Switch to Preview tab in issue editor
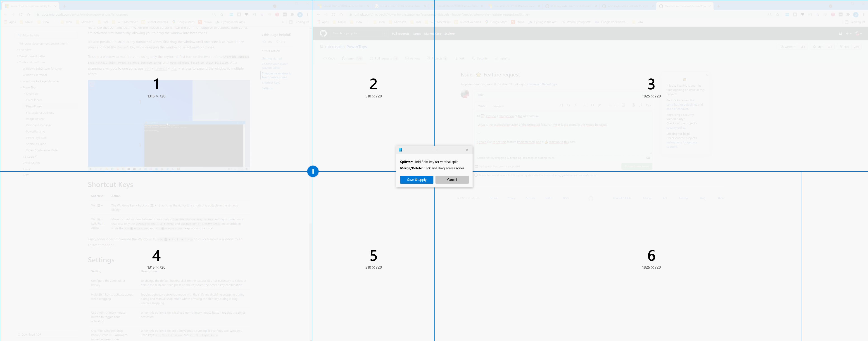 point(498,106)
